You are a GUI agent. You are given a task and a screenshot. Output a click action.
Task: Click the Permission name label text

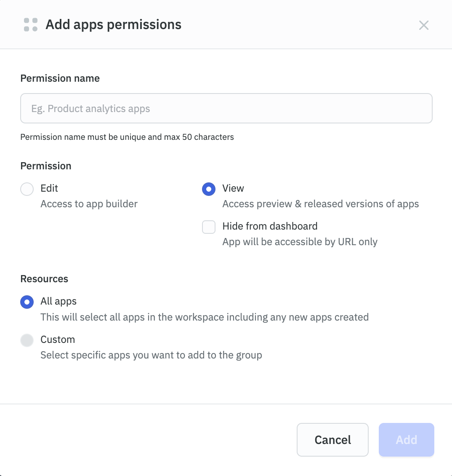click(60, 78)
